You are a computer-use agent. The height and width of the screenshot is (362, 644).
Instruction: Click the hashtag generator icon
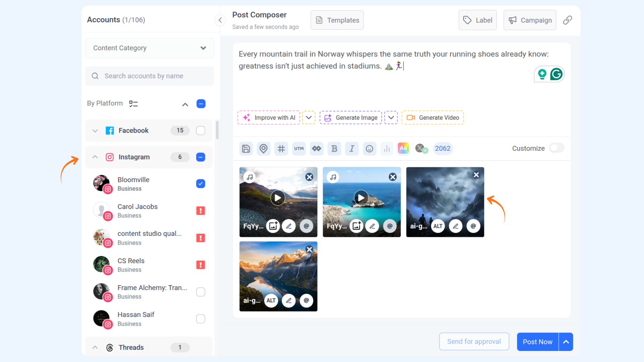tap(281, 148)
